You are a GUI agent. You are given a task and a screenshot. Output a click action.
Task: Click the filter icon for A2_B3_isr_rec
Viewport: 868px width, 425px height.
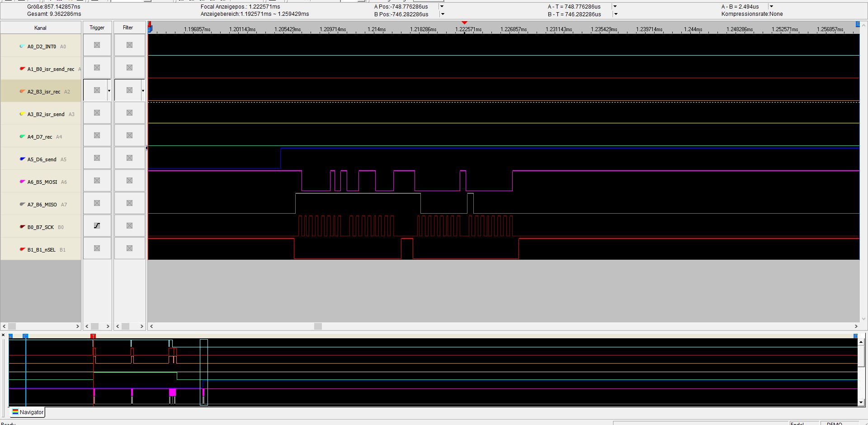(129, 90)
